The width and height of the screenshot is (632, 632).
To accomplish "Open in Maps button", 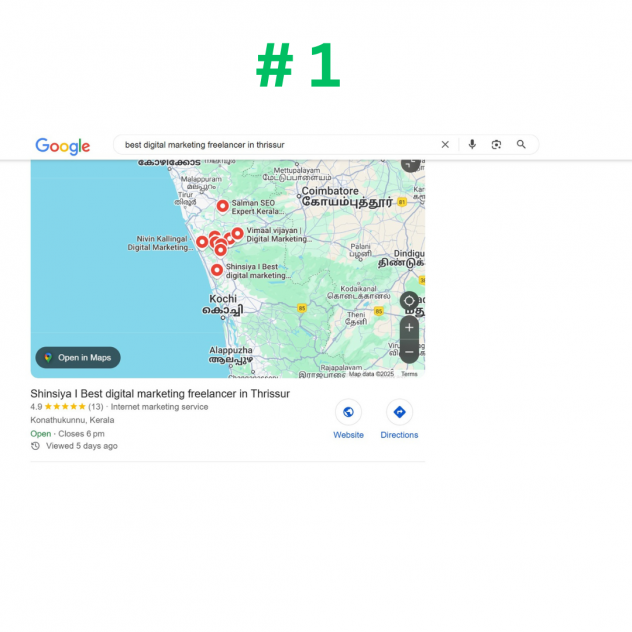I will pyautogui.click(x=78, y=358).
